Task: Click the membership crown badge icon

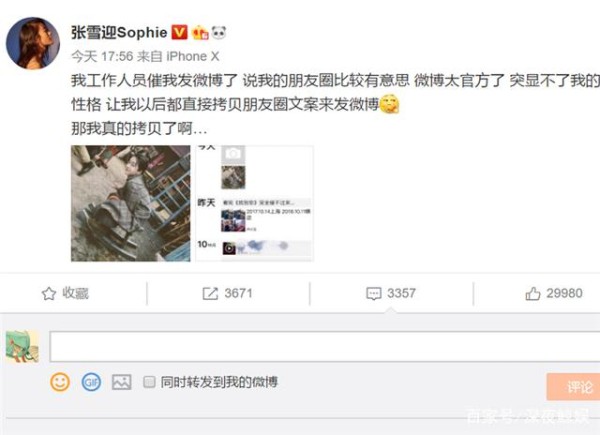Action: 200,33
